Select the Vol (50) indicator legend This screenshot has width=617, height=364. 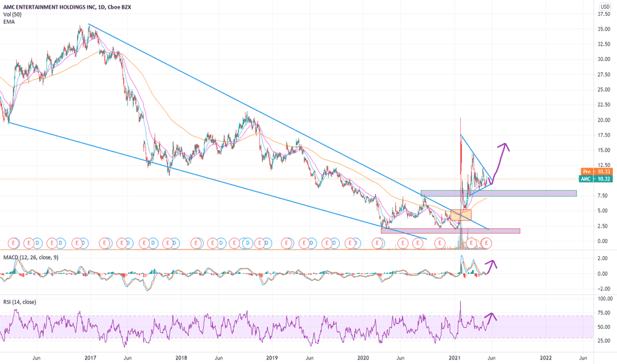click(x=12, y=15)
